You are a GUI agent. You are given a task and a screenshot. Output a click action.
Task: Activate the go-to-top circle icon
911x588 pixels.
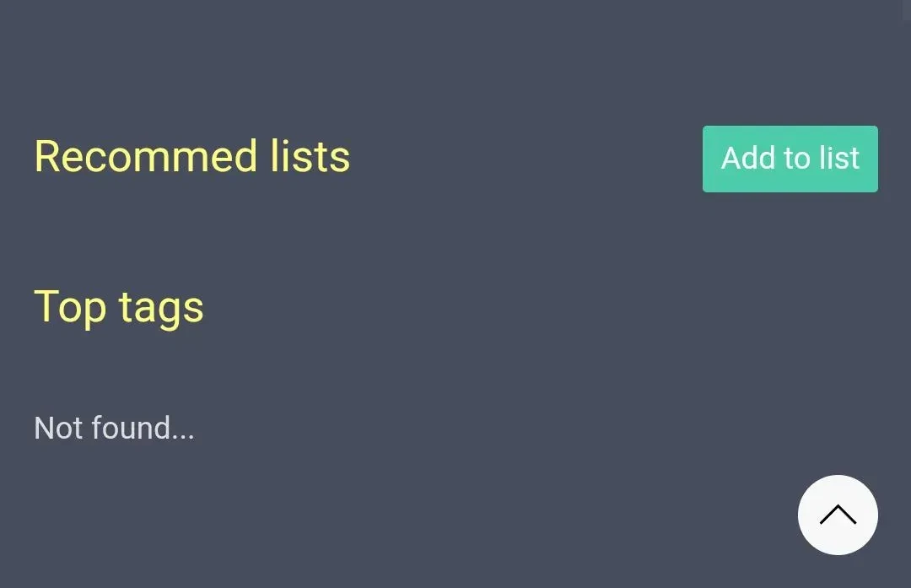(x=838, y=515)
